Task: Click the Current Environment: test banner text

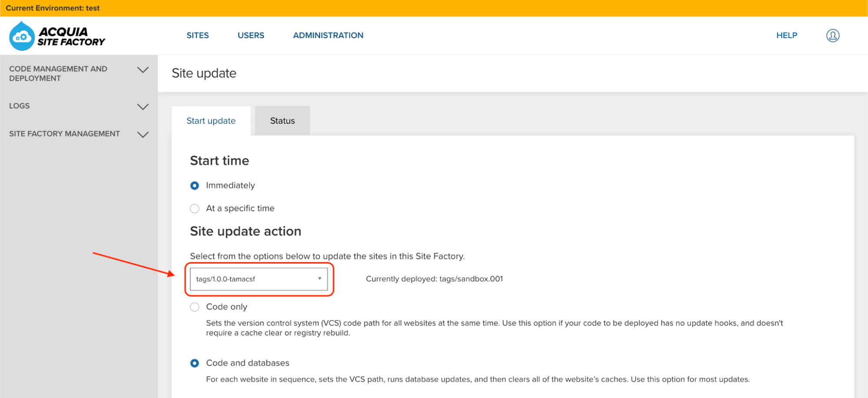Action: (53, 8)
